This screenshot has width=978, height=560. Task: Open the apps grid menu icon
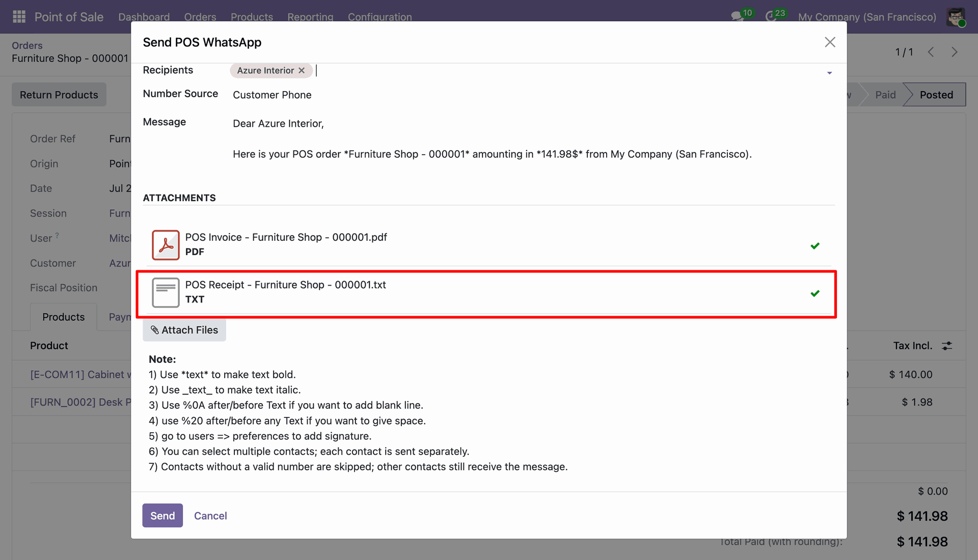[x=19, y=17]
